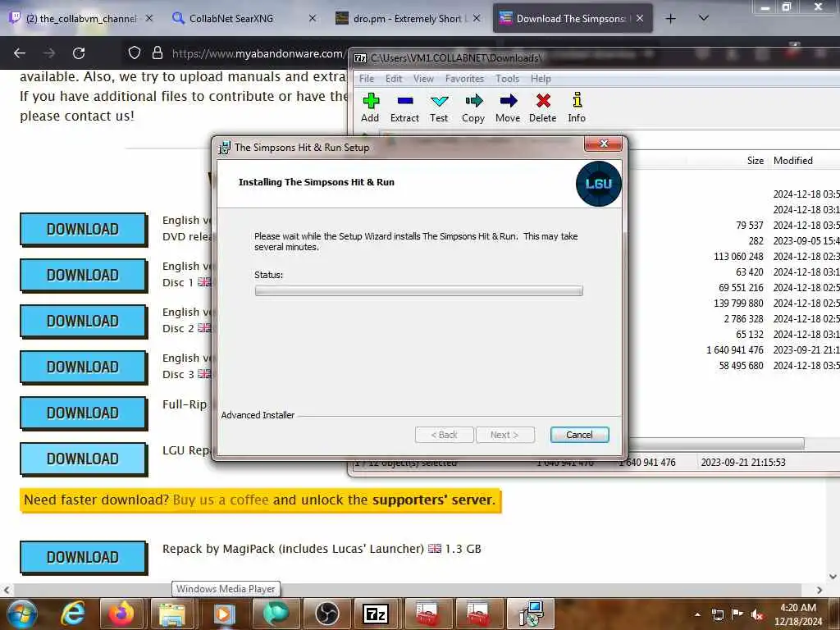Click DOWNLOAD for English Disc 2
The height and width of the screenshot is (630, 840).
click(83, 322)
